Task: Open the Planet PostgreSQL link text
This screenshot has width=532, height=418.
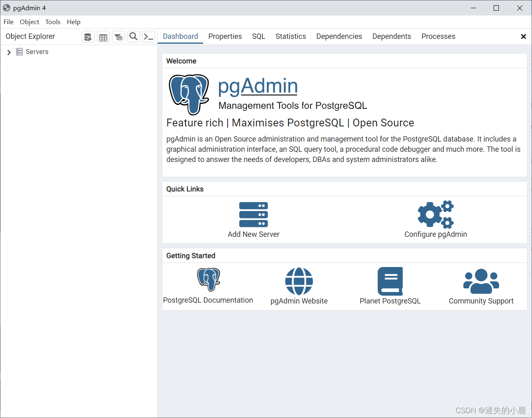Action: click(x=390, y=301)
